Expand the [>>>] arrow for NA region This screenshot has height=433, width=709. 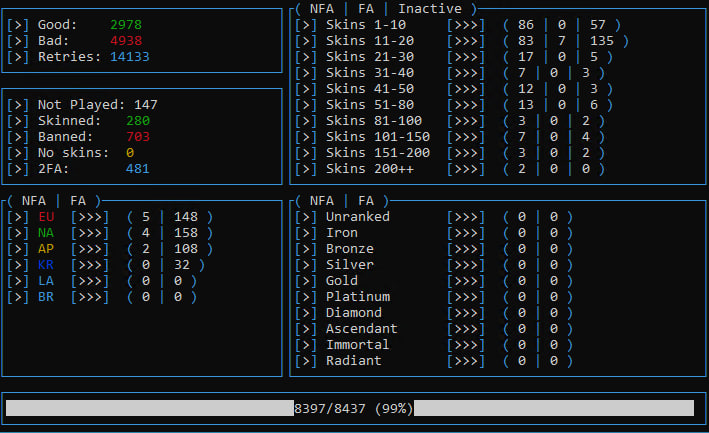(x=90, y=232)
